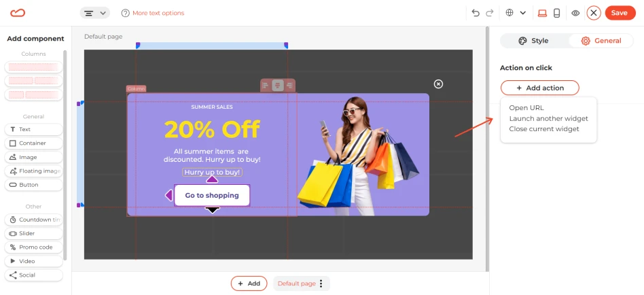Click the Save button
Viewport: 644px width, 295px height.
[619, 13]
